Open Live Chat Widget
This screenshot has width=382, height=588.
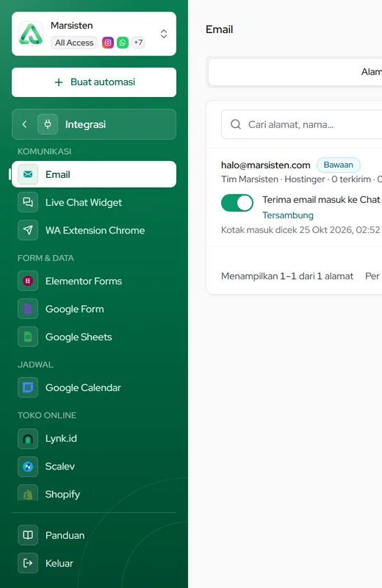pyautogui.click(x=94, y=202)
